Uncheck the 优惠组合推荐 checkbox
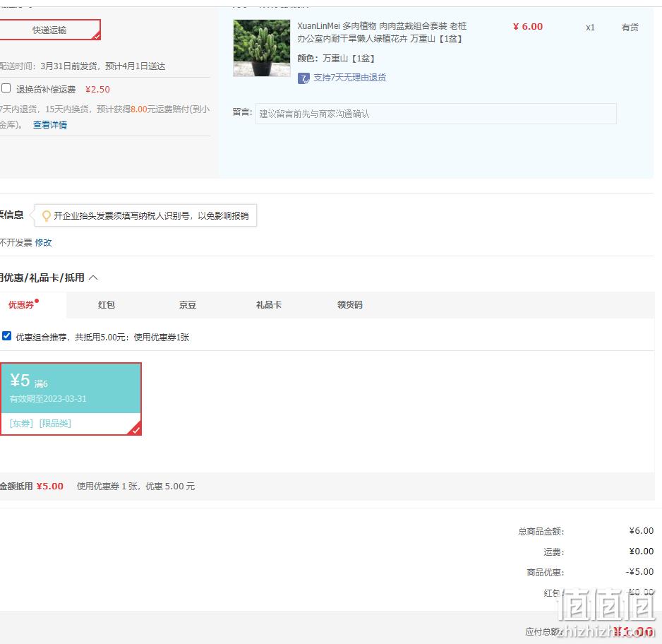The height and width of the screenshot is (644, 662). (x=6, y=335)
